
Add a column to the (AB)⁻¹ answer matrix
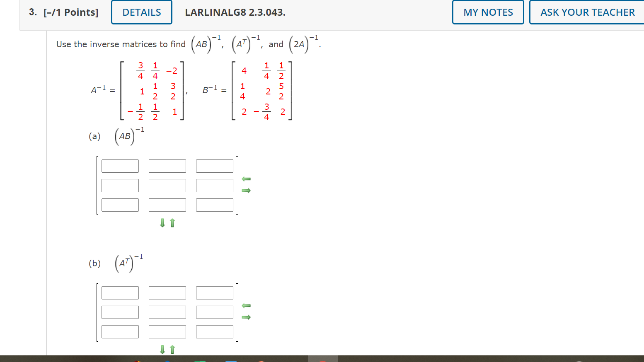point(246,191)
